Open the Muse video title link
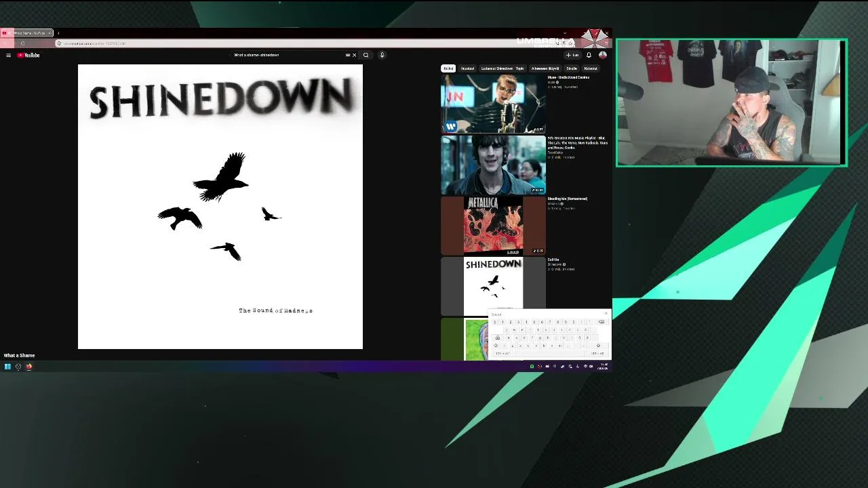The image size is (868, 488). click(x=568, y=77)
